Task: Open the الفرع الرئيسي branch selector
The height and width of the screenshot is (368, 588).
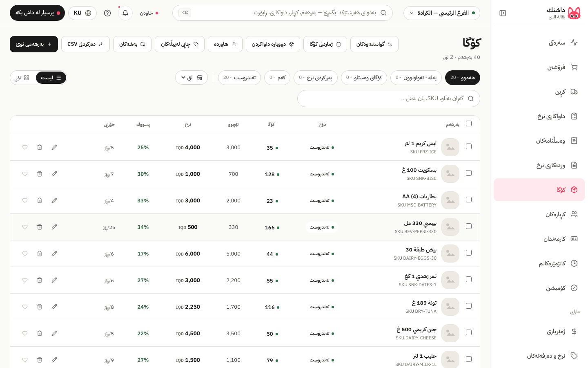Action: (x=442, y=13)
